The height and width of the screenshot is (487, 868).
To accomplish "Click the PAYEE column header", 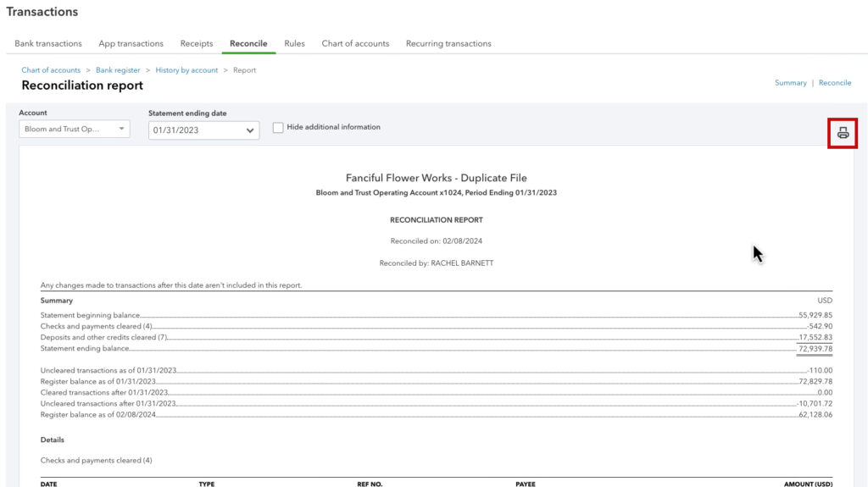I will click(x=526, y=484).
